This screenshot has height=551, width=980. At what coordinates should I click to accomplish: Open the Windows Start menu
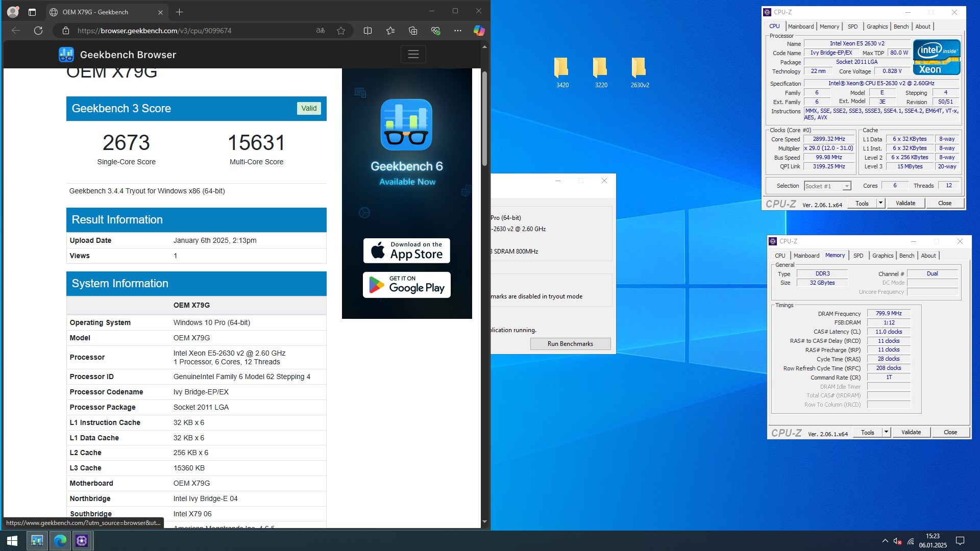click(12, 540)
